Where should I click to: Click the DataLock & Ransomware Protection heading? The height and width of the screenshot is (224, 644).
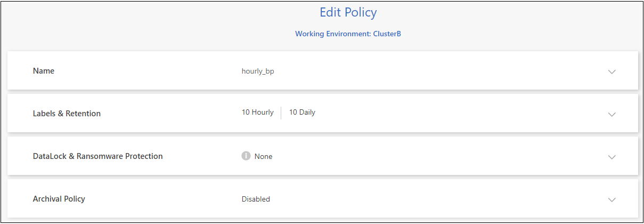click(97, 156)
